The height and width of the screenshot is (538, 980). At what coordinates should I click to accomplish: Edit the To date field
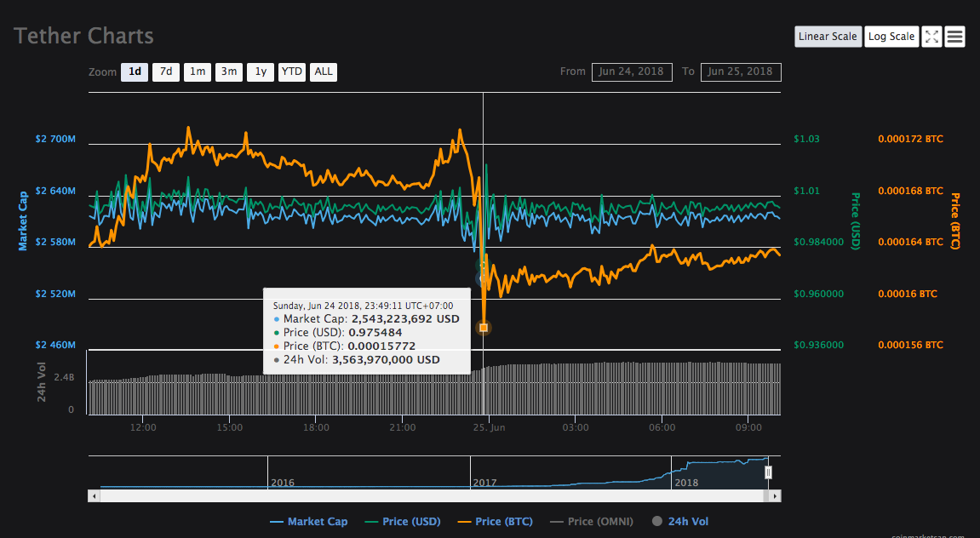coord(741,72)
